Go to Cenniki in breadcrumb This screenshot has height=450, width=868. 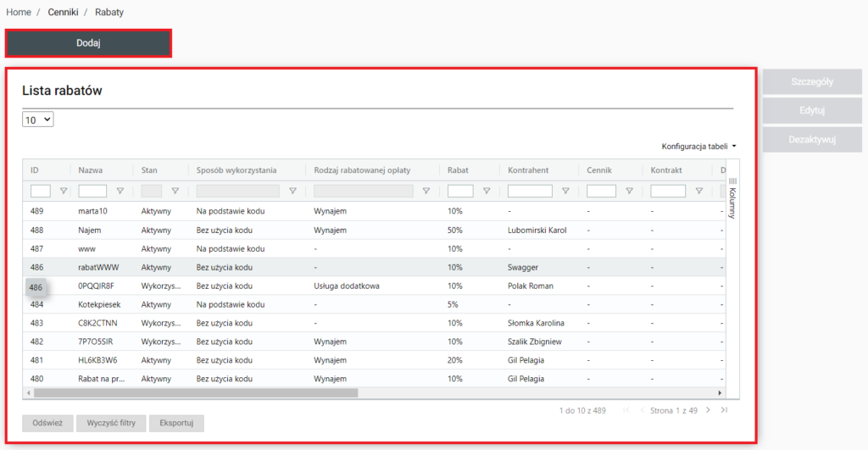[x=64, y=13]
